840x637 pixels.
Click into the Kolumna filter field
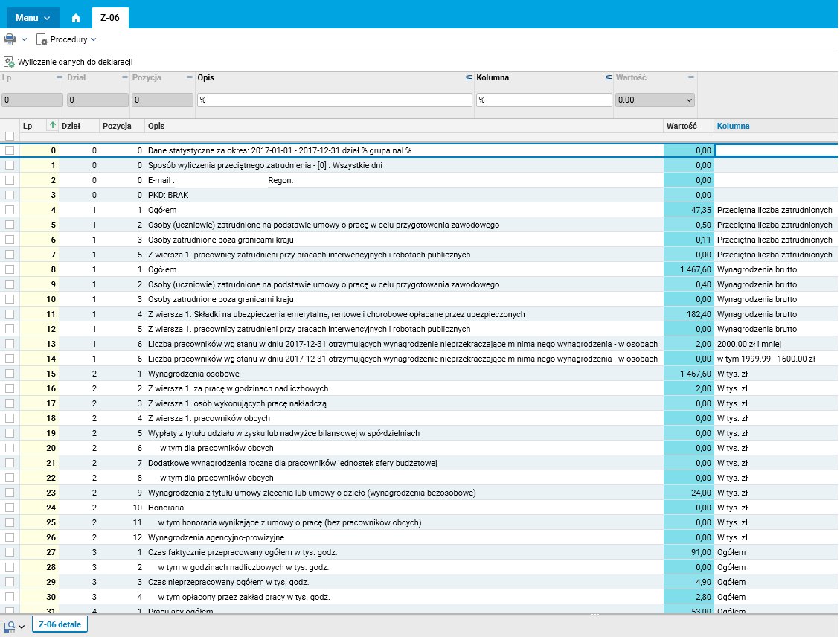(544, 100)
